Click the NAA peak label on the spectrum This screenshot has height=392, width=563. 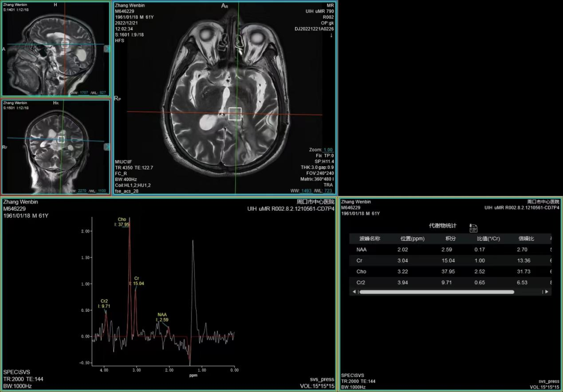coord(162,317)
